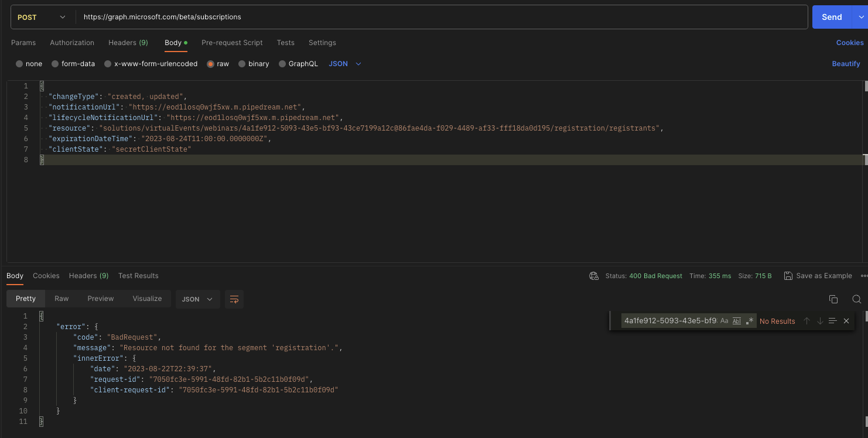Image resolution: width=868 pixels, height=438 pixels.
Task: Click the request URL input field
Action: tap(442, 17)
